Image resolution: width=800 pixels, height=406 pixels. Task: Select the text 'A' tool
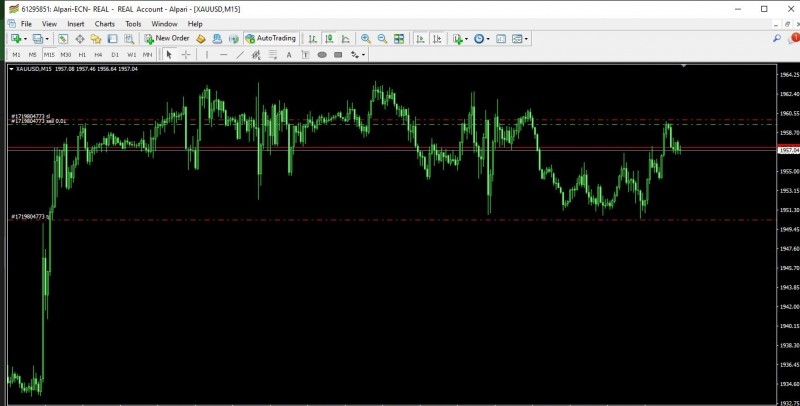coord(289,55)
